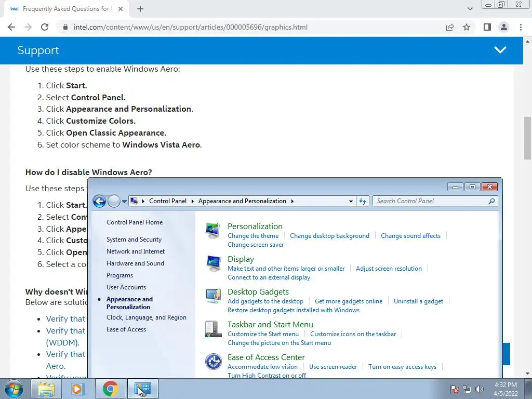
Task: Open Windows Start orb
Action: (14, 389)
